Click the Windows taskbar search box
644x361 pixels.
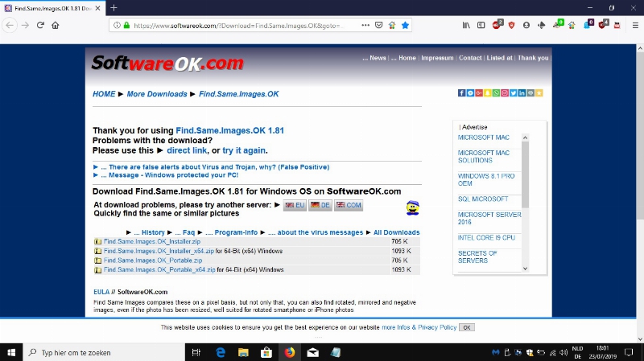(x=105, y=352)
